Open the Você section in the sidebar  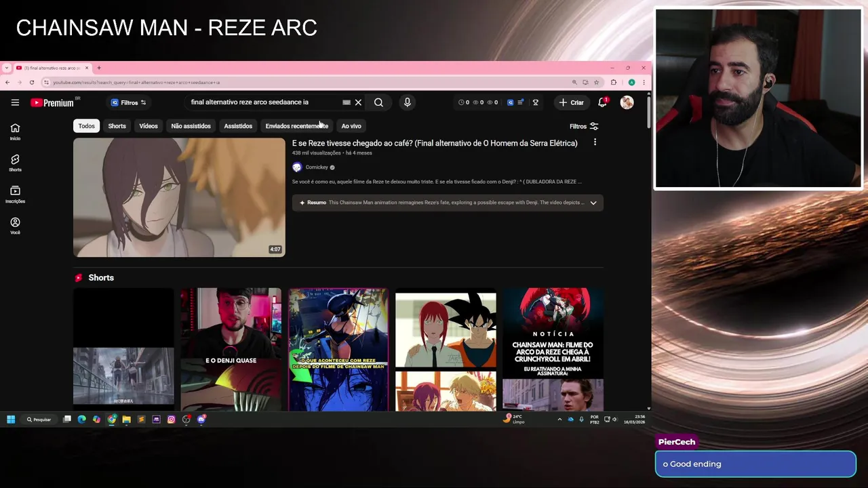(x=15, y=226)
